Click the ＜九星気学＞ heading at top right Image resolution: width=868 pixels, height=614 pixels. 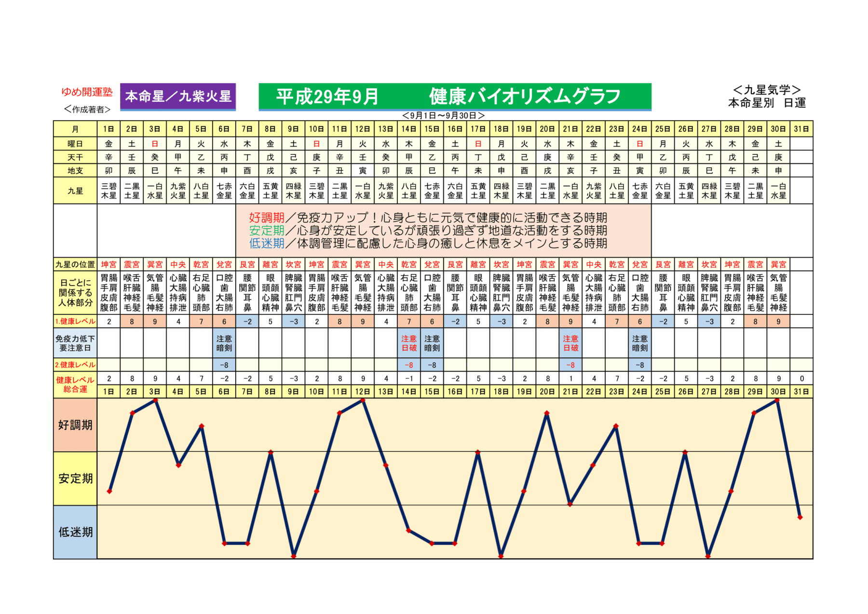tap(767, 90)
